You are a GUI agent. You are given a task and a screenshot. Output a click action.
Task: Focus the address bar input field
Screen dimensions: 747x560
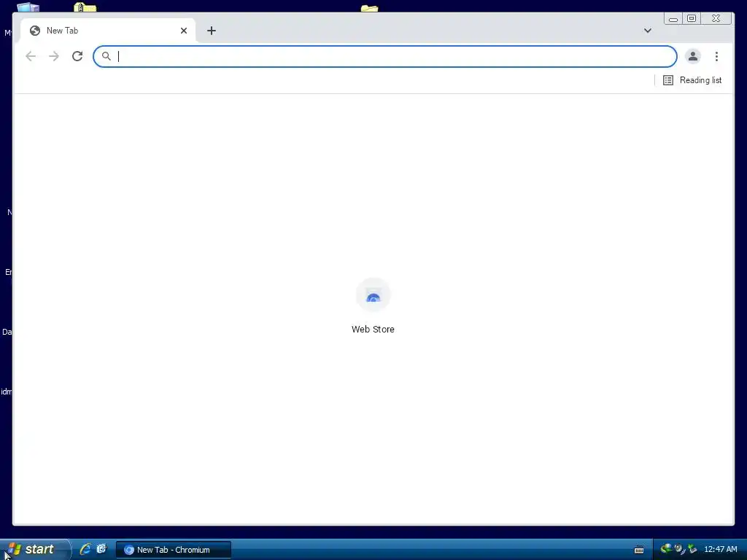click(385, 56)
